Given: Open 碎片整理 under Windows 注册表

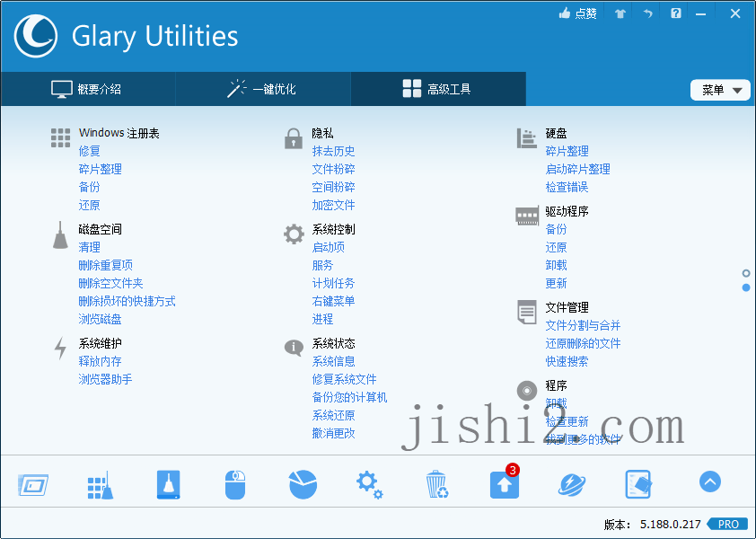Looking at the screenshot, I should [101, 169].
